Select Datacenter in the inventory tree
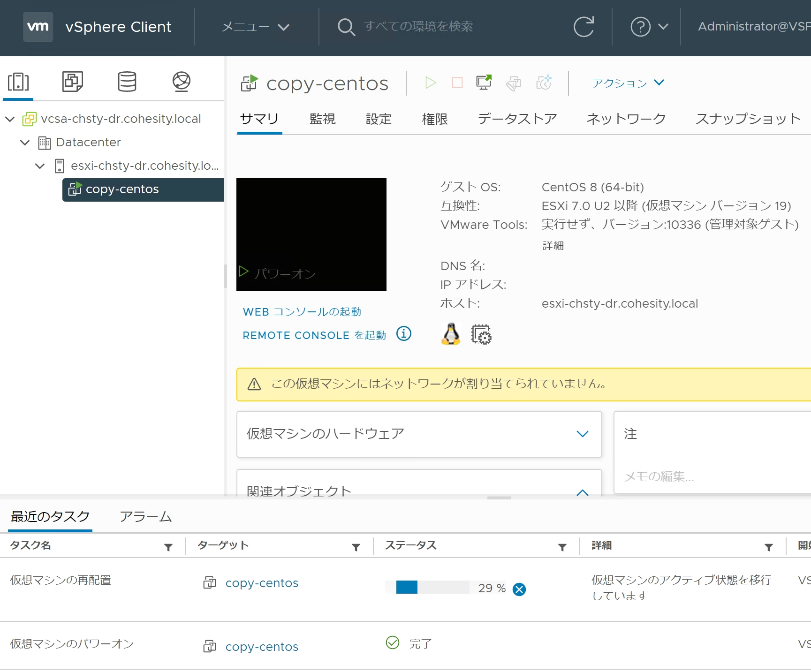Screen dimensions: 811x672 tap(88, 143)
